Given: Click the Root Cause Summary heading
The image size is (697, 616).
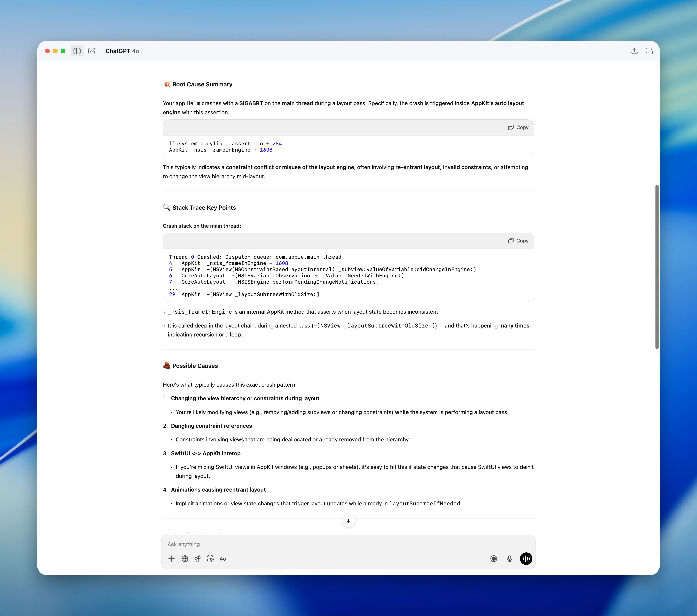Looking at the screenshot, I should (x=202, y=84).
